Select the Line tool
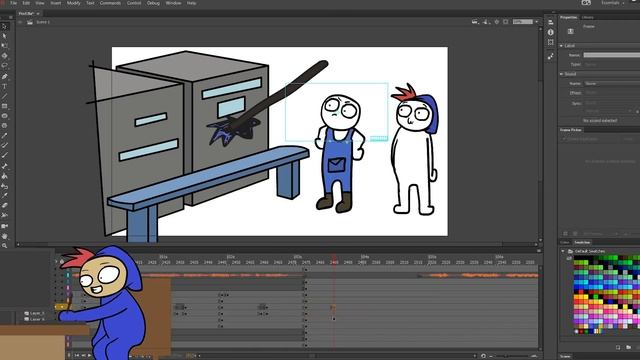Image resolution: width=640 pixels, height=360 pixels. pos(4,96)
